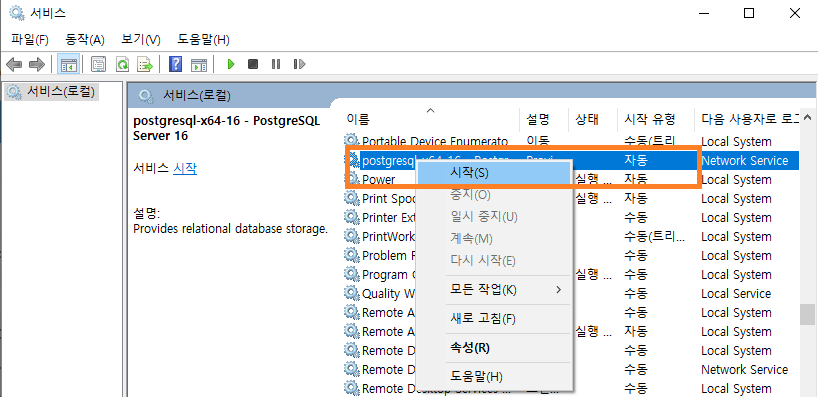Pause service with the toolbar pause icon
The width and height of the screenshot is (818, 397).
[x=276, y=64]
